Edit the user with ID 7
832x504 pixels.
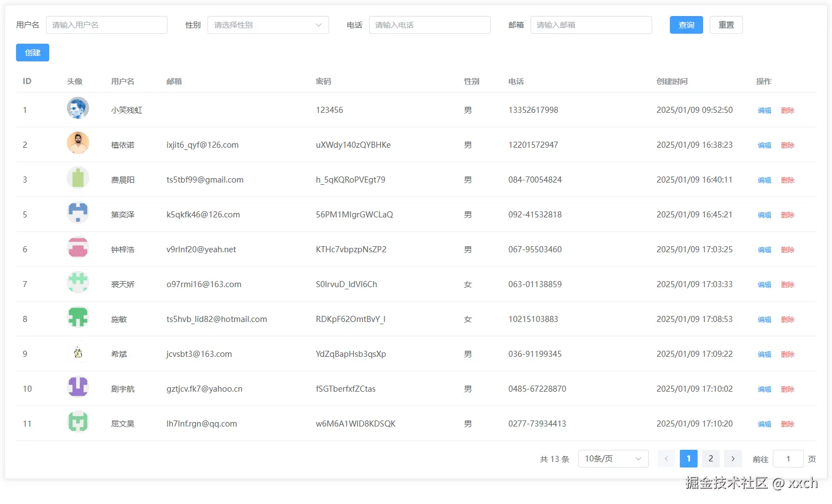(x=765, y=284)
